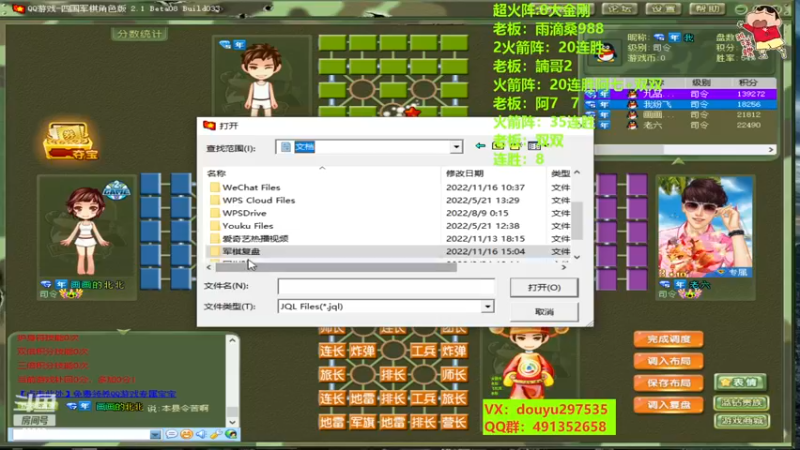
Task: Open the 帮助 help menu button
Action: point(707,9)
